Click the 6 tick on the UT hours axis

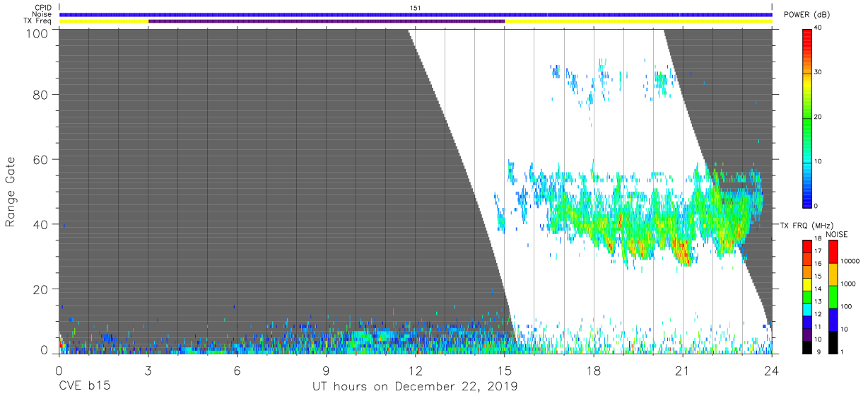coord(237,370)
